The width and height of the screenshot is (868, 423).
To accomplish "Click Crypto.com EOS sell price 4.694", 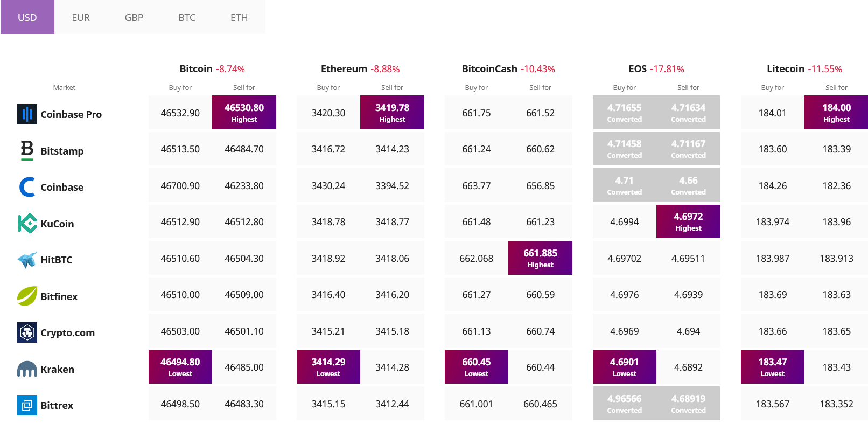I will 688,331.
